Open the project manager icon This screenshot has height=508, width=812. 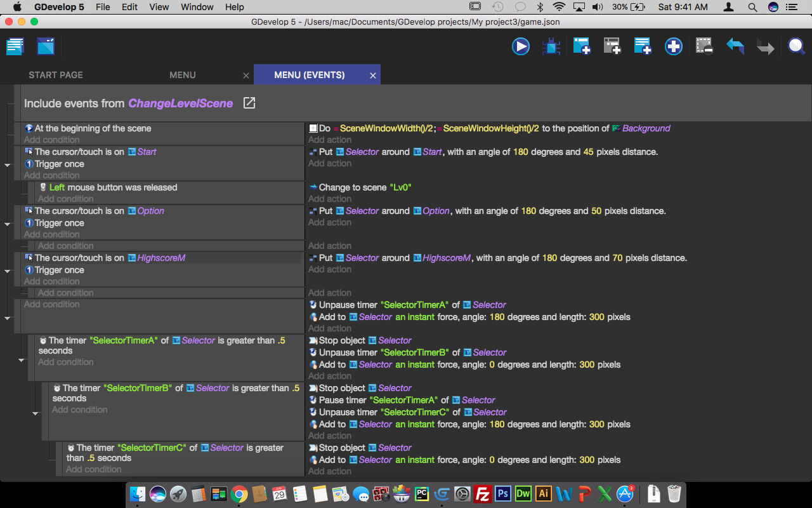[x=15, y=46]
